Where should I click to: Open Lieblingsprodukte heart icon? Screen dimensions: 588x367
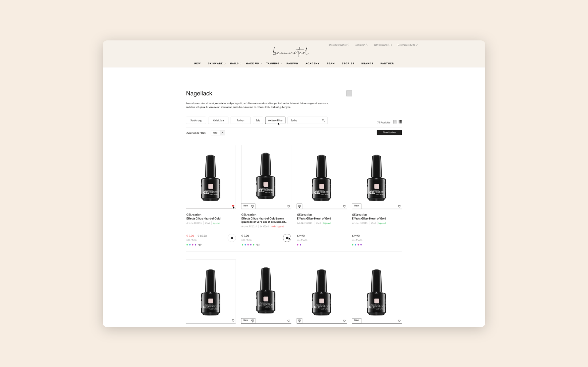point(417,44)
